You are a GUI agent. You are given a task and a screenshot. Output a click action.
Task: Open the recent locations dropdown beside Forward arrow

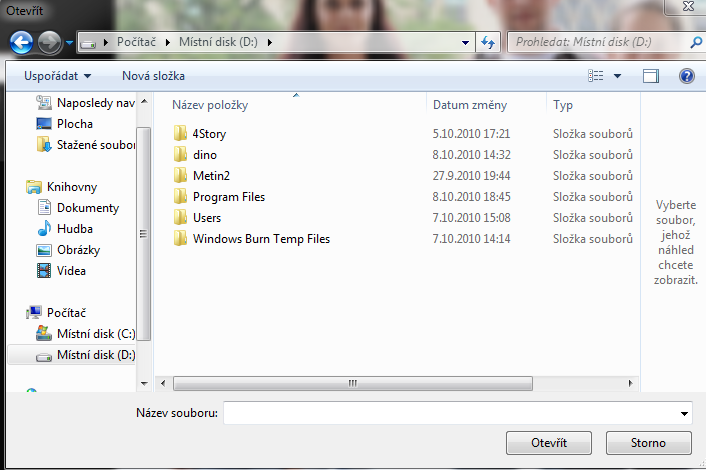click(x=69, y=43)
